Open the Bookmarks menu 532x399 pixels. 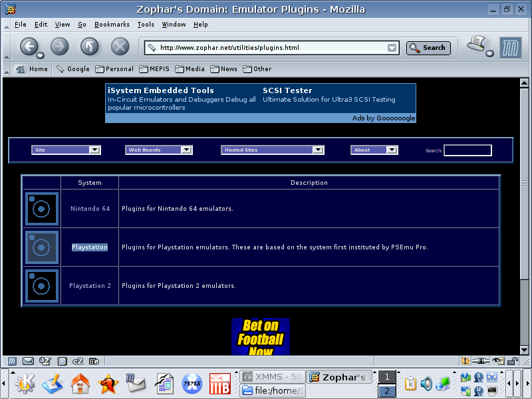pos(112,25)
